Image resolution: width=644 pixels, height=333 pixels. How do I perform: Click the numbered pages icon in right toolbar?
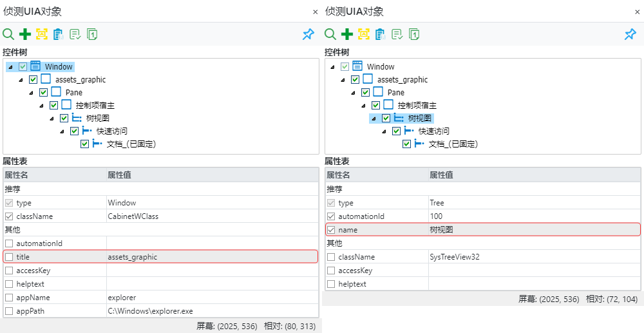413,34
